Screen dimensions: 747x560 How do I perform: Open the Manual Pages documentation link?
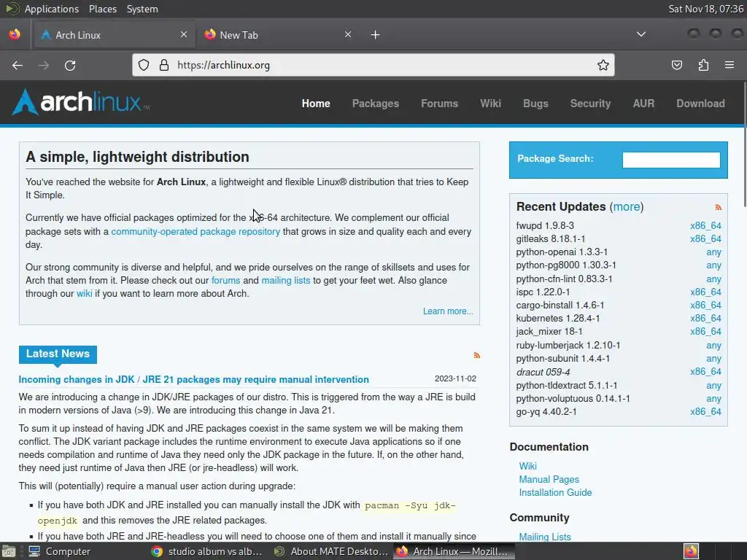549,480
